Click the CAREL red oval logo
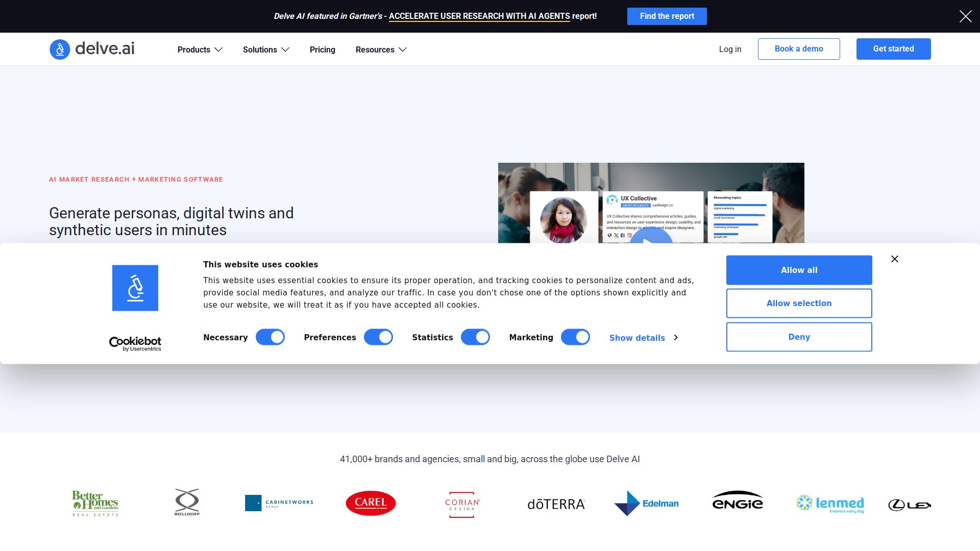This screenshot has height=551, width=980. click(x=371, y=503)
